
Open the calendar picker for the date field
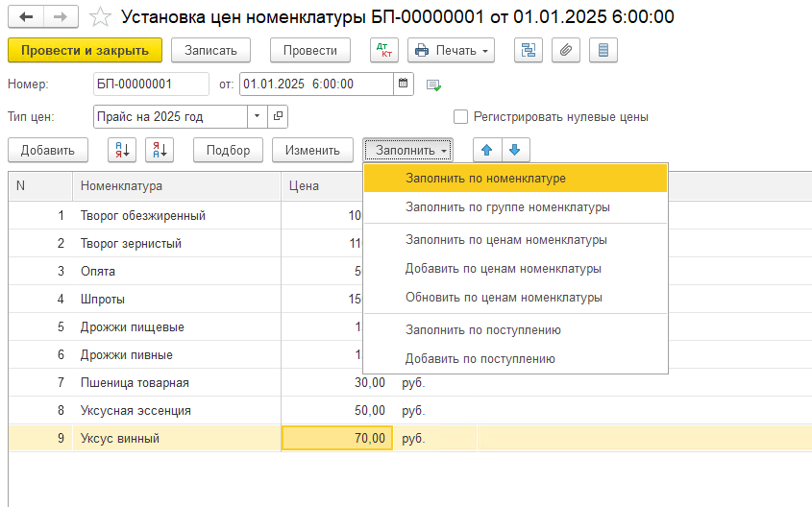403,84
